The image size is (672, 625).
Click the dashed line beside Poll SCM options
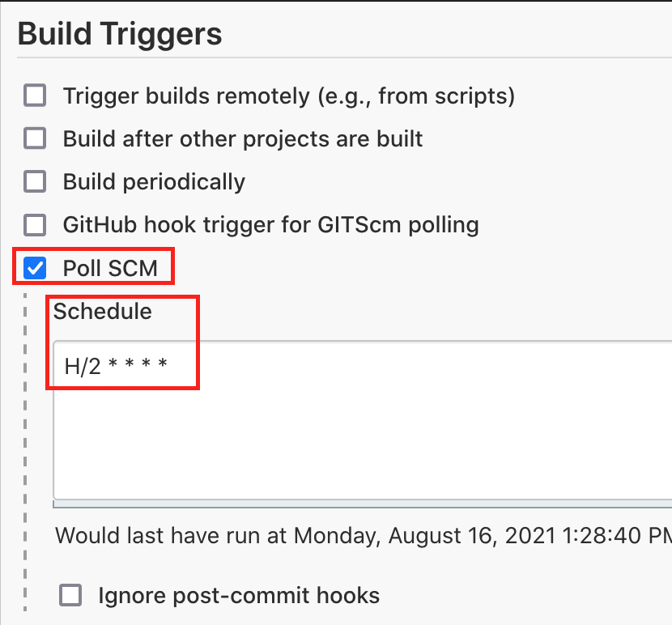click(x=25, y=453)
